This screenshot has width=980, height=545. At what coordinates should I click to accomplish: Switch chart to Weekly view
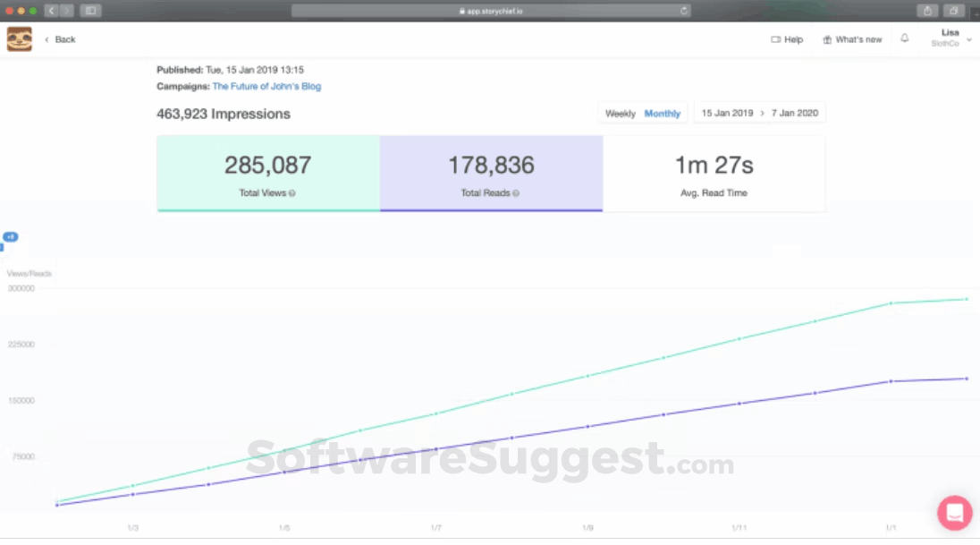(620, 114)
